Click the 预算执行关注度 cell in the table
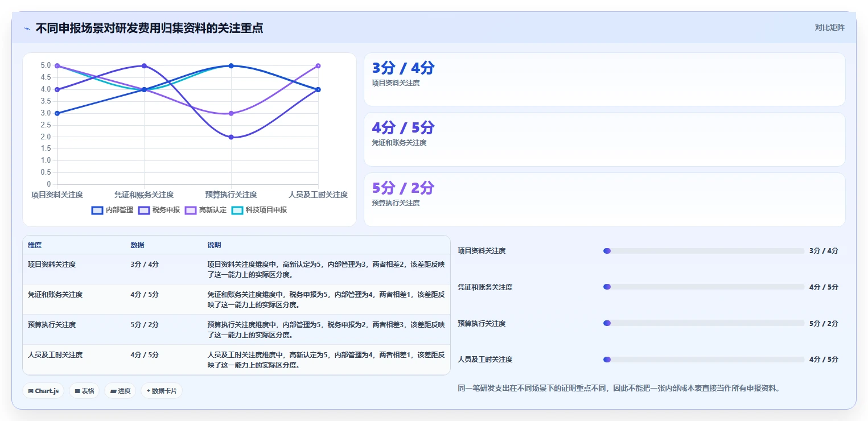The height and width of the screenshot is (421, 868). point(52,325)
